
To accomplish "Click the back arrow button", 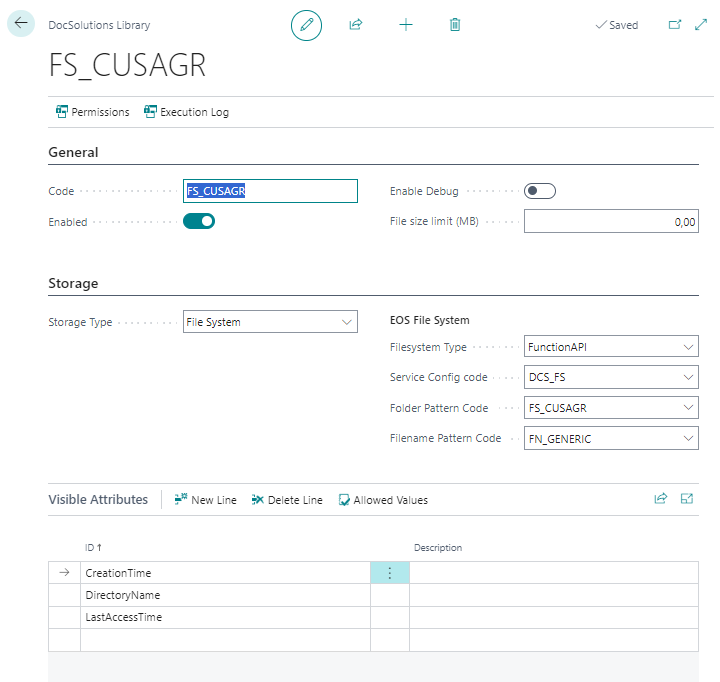I will [21, 23].
